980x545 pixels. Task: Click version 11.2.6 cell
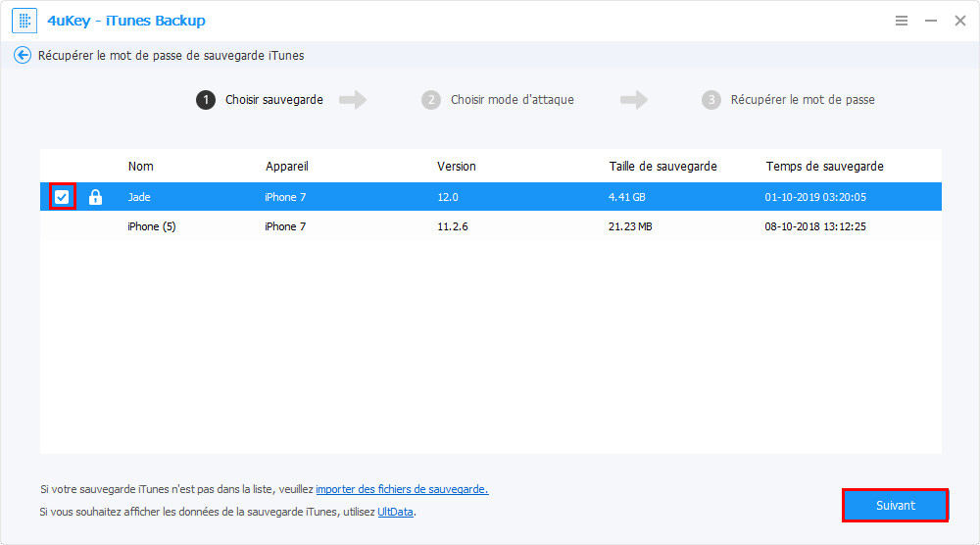(x=453, y=226)
